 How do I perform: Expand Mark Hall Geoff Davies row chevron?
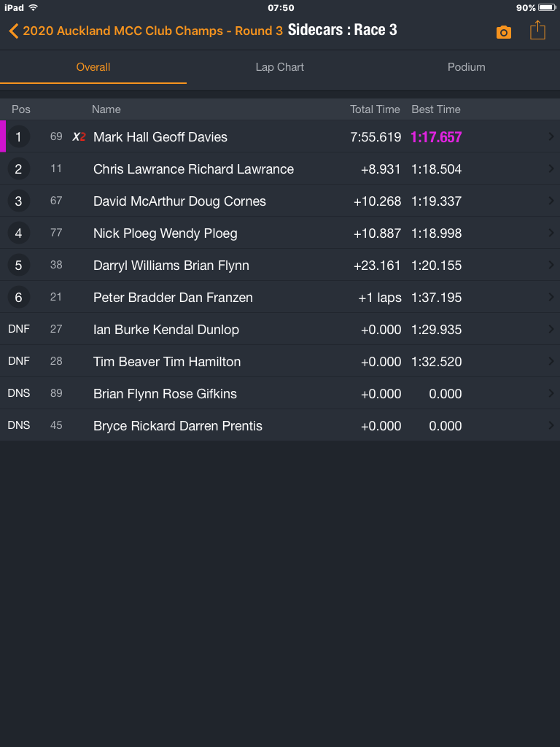pyautogui.click(x=551, y=136)
